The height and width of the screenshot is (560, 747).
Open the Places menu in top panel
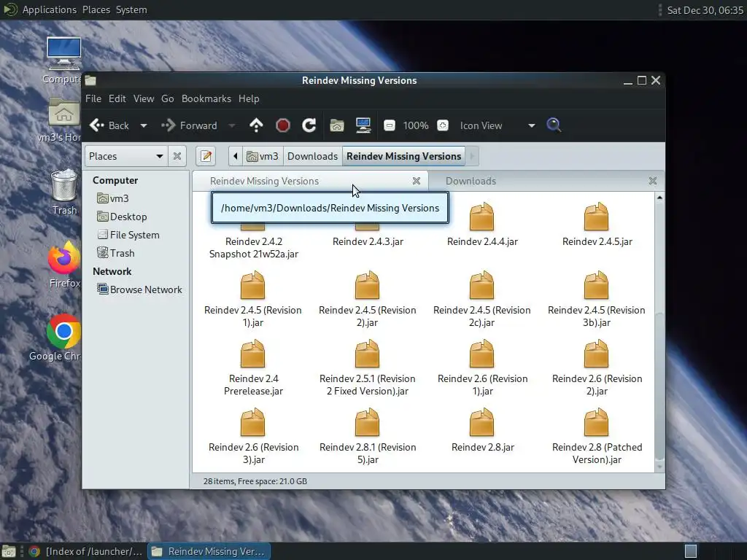(96, 9)
